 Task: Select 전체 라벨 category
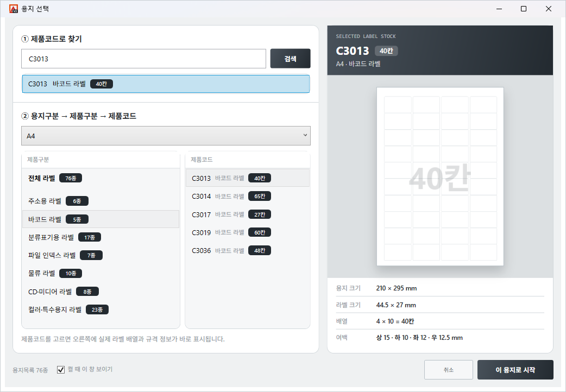coord(100,178)
